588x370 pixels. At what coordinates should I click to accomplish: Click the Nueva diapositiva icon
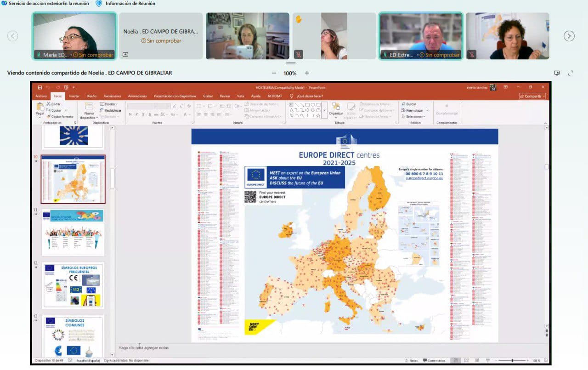[89, 108]
